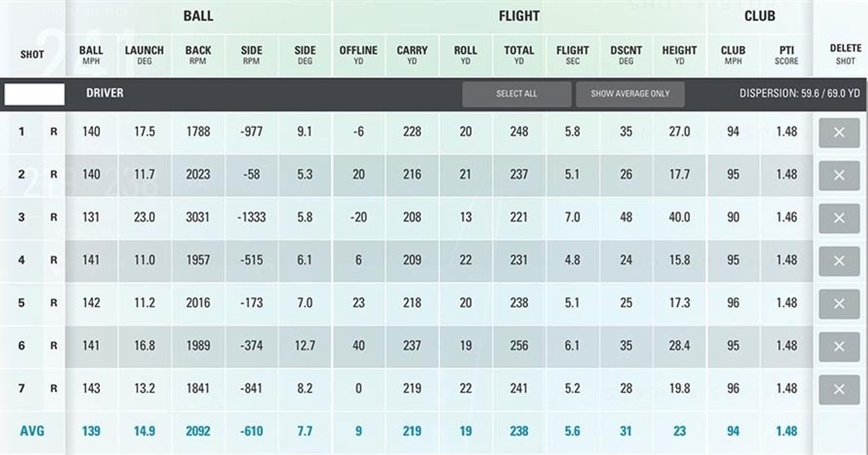Switch to the BALL data section

[199, 16]
